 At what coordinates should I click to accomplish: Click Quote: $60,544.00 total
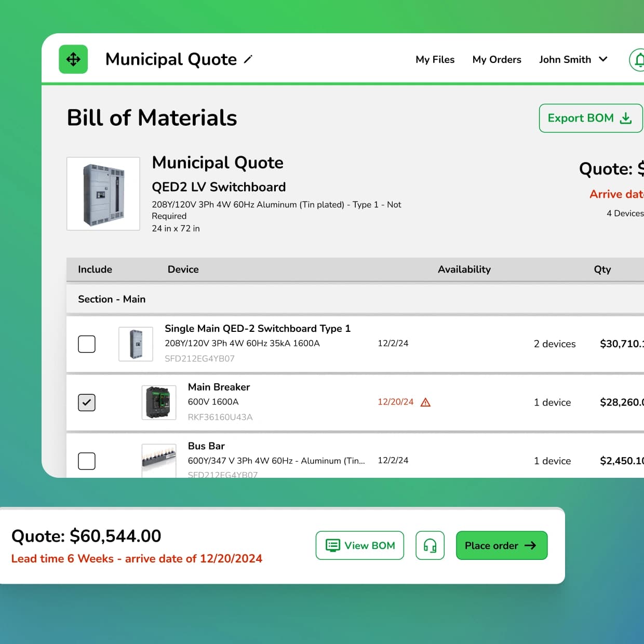click(x=86, y=536)
